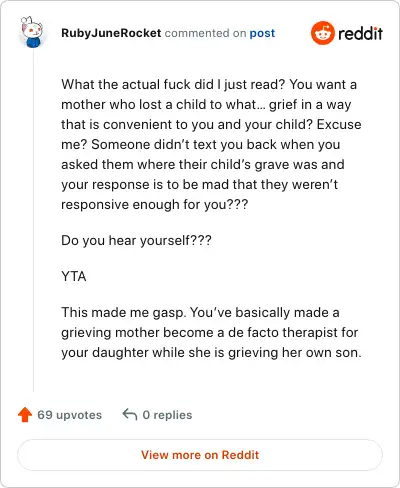Click the paragraph starting "What the actual"
This screenshot has width=400, height=488.
click(x=211, y=144)
